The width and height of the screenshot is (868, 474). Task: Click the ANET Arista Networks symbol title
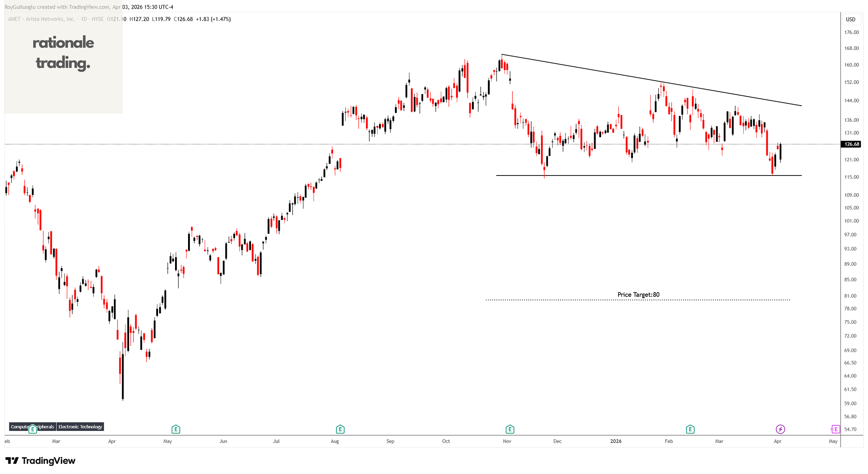(42, 19)
